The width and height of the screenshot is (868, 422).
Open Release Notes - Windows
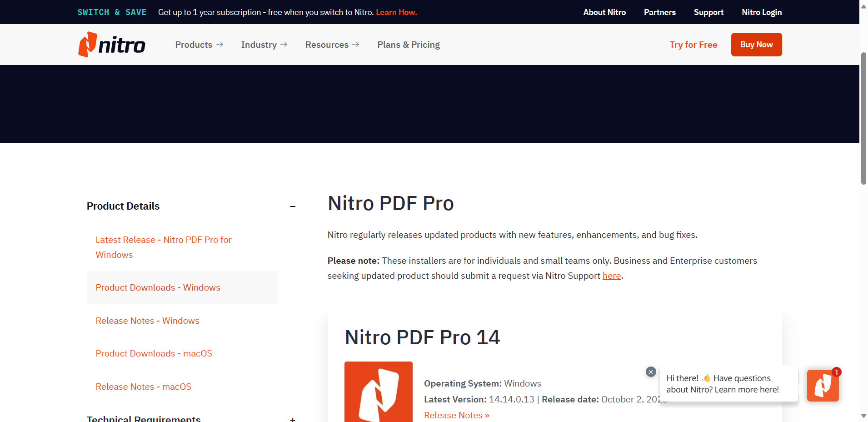[x=147, y=321]
